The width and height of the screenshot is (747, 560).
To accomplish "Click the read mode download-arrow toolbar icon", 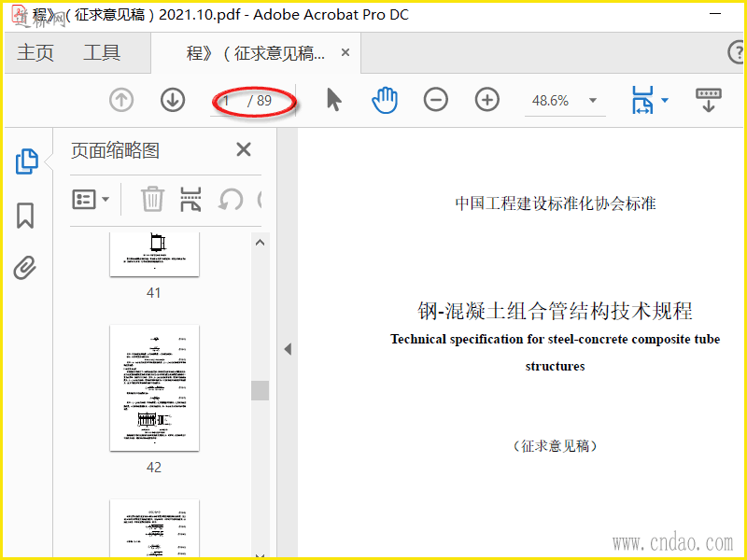I will 709,100.
